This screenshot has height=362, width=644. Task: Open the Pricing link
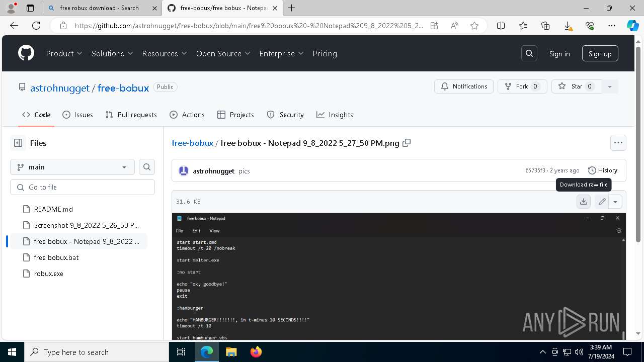tap(325, 53)
